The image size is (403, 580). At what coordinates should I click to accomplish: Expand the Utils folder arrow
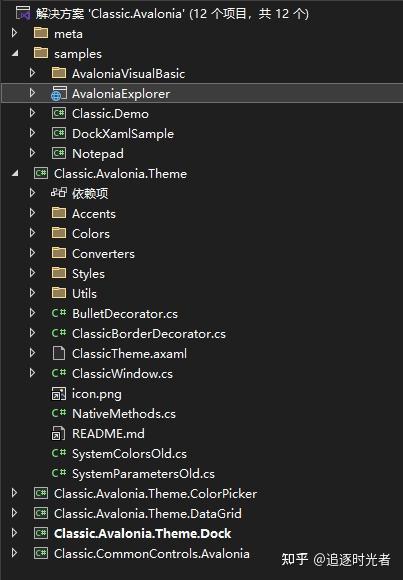pyautogui.click(x=33, y=293)
